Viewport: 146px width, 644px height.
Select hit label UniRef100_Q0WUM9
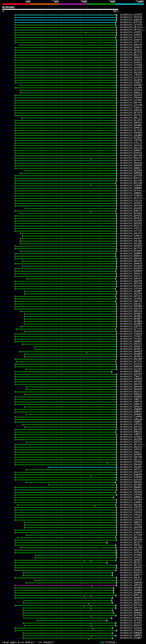click(131, 474)
